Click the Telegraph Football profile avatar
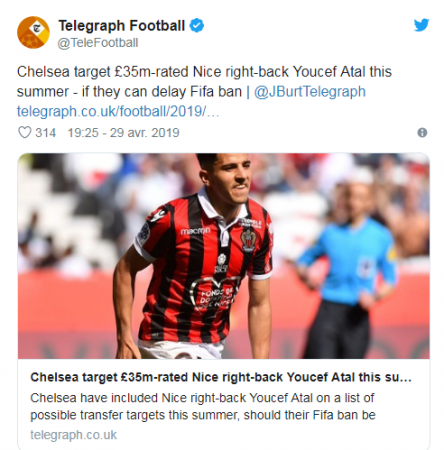Screen dimensions: 444x450 point(33,32)
